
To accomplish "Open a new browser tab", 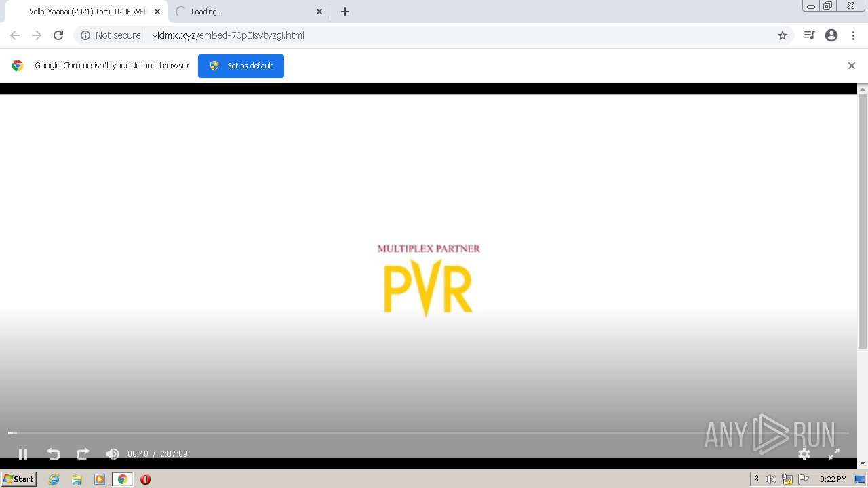I will pyautogui.click(x=345, y=12).
